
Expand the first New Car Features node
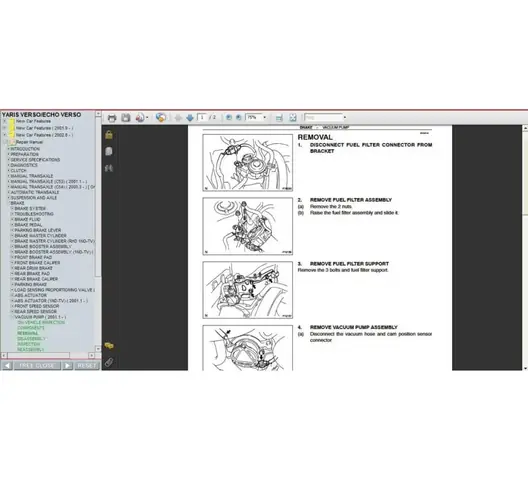pyautogui.click(x=4, y=121)
